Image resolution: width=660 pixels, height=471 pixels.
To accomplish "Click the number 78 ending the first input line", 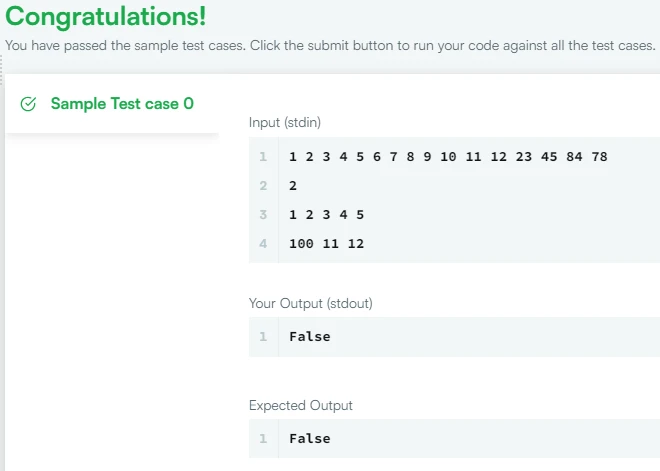I will pyautogui.click(x=599, y=157).
